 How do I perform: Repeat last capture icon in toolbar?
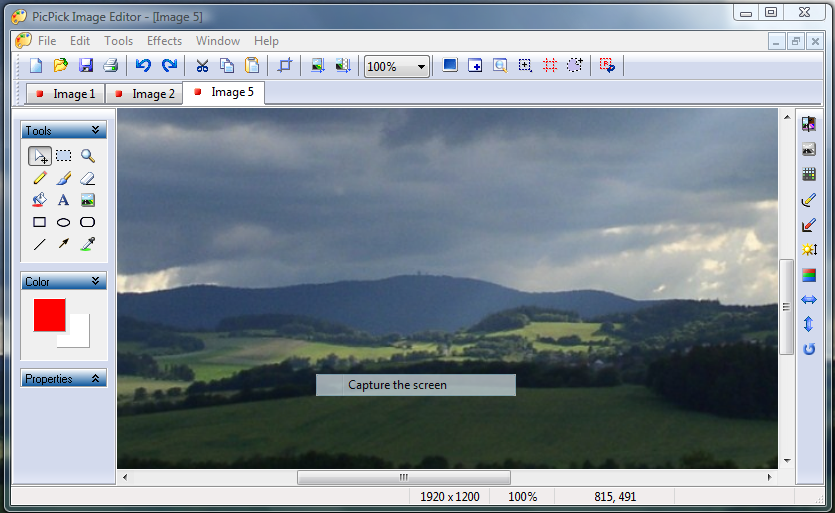[607, 66]
